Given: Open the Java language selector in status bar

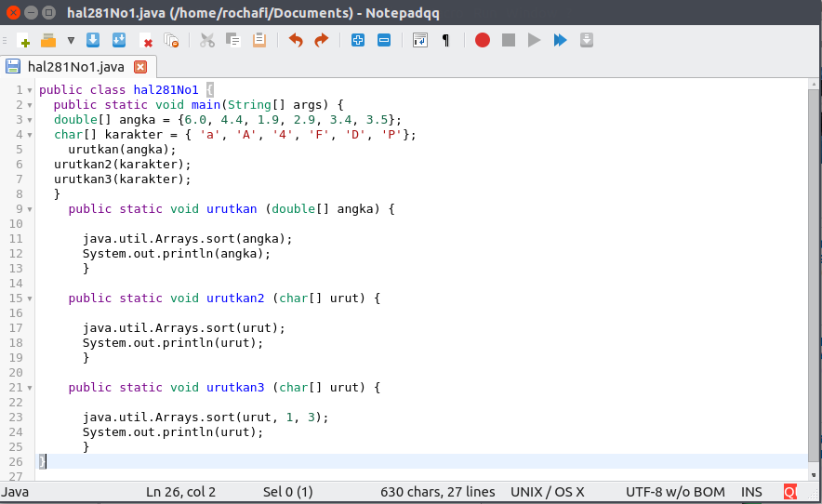Looking at the screenshot, I should (x=15, y=492).
